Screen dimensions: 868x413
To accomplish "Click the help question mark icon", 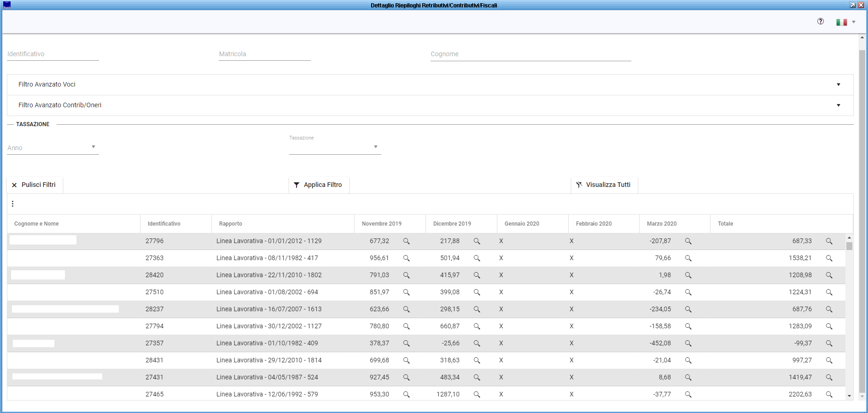I will pyautogui.click(x=820, y=21).
